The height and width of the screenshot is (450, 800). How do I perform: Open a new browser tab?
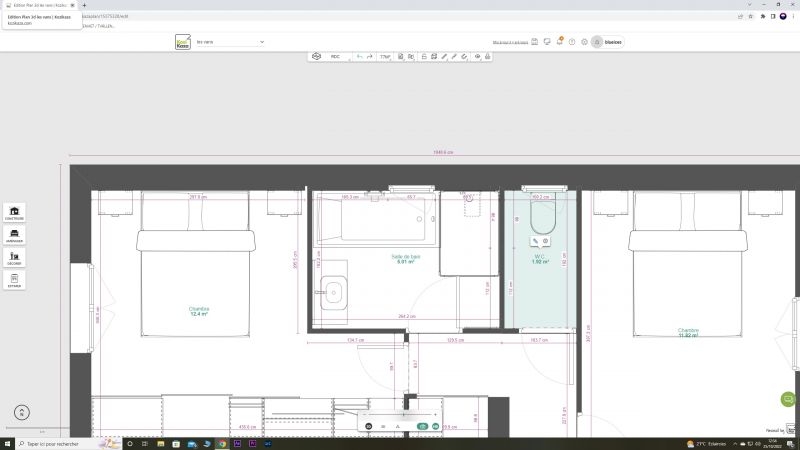[x=84, y=5]
